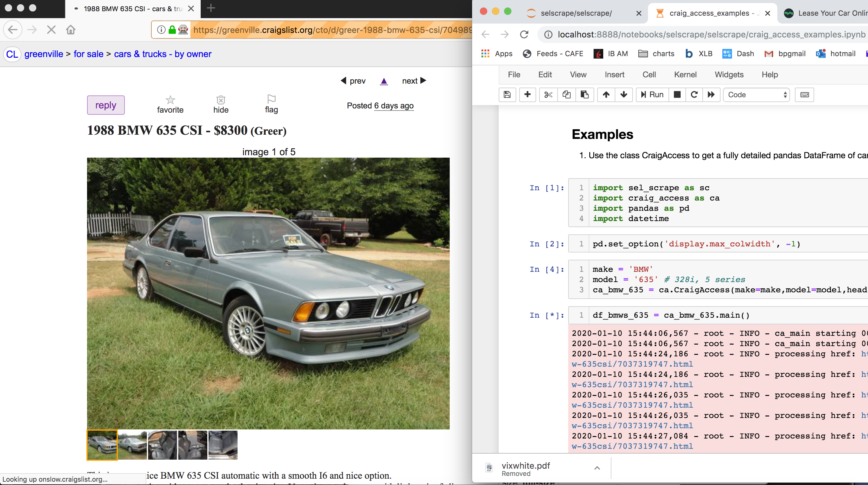
Task: Switch to the selscrape/selscrape/ tab
Action: (x=576, y=13)
